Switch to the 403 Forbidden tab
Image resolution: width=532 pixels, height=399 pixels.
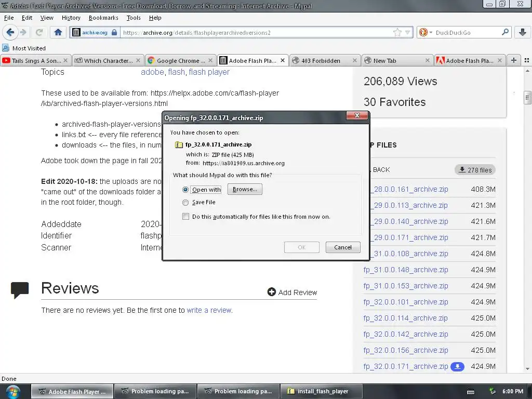click(325, 60)
